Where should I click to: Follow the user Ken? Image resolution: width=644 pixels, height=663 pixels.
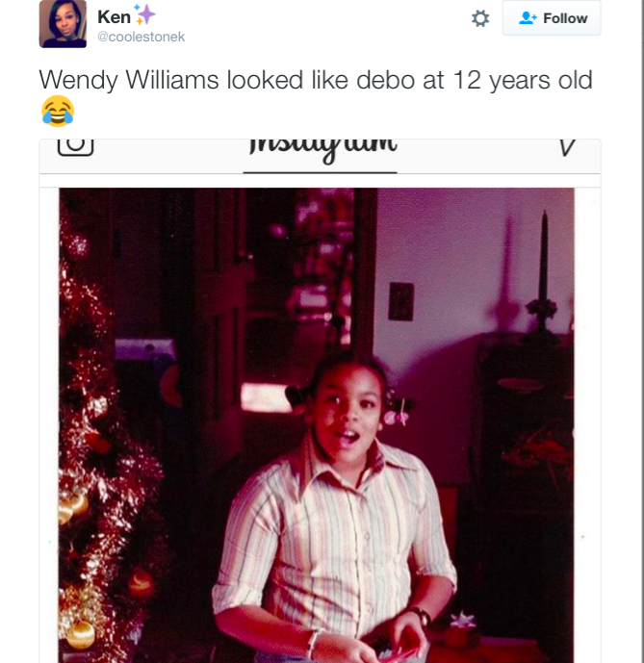(x=552, y=17)
